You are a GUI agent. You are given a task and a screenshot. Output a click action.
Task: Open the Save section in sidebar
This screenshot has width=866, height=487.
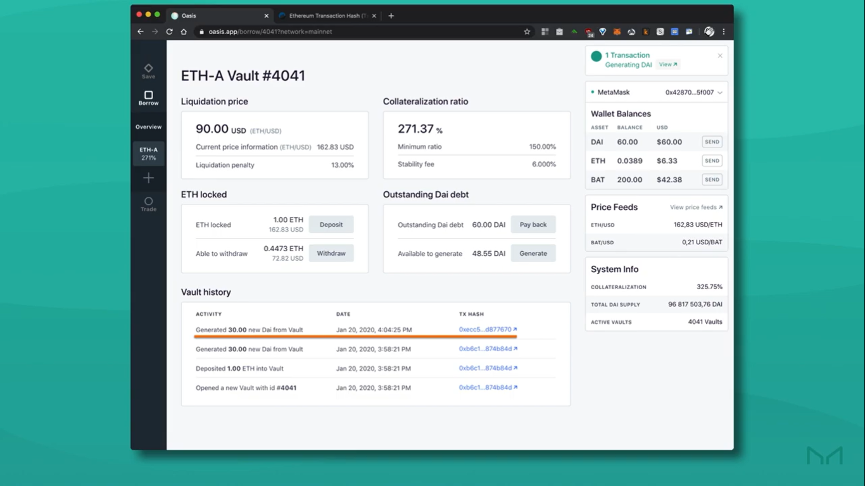(149, 71)
